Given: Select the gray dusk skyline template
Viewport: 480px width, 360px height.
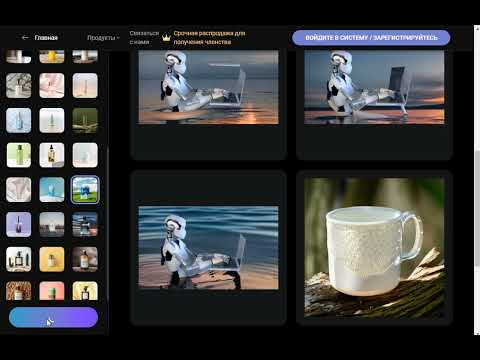Looking at the screenshot, I should click(52, 224).
